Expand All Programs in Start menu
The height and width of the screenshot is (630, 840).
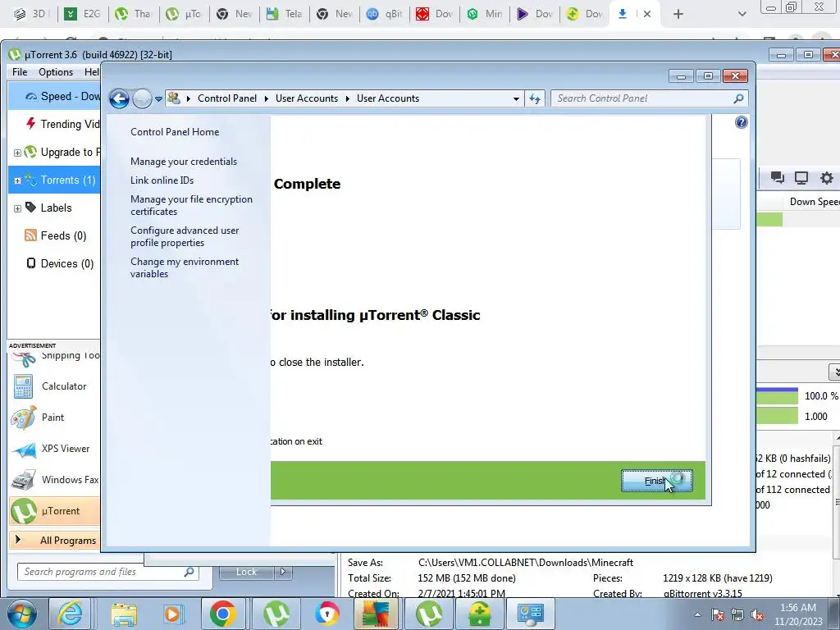(55, 540)
